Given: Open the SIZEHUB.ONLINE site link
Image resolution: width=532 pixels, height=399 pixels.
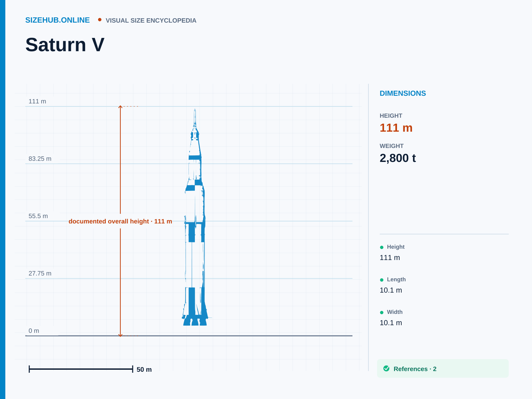Looking at the screenshot, I should (x=58, y=20).
